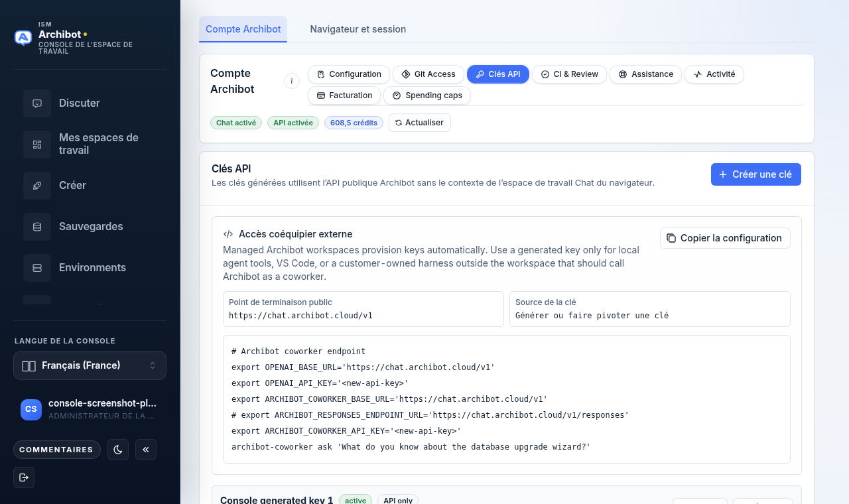849x504 pixels.
Task: Click the Créer rocket icon
Action: point(37,186)
